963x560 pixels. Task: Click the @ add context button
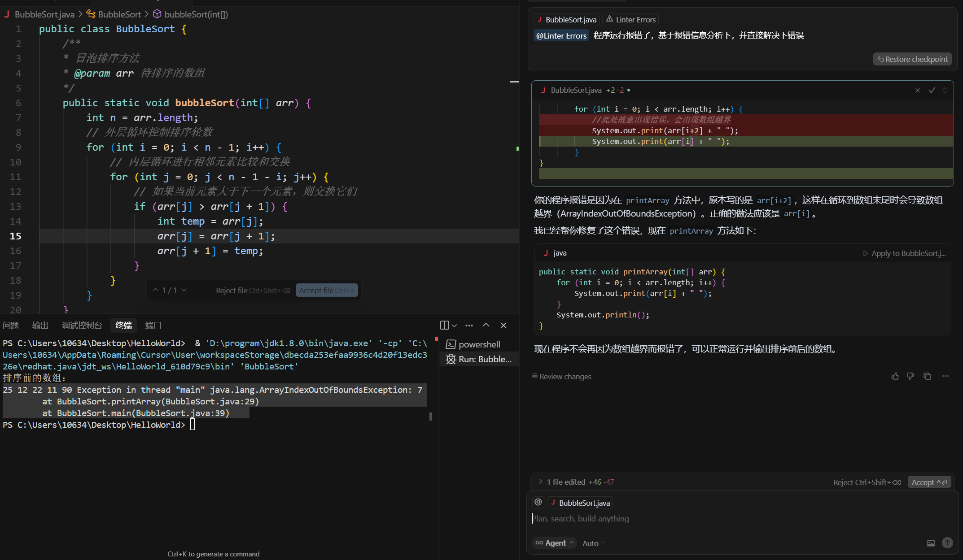[538, 502]
